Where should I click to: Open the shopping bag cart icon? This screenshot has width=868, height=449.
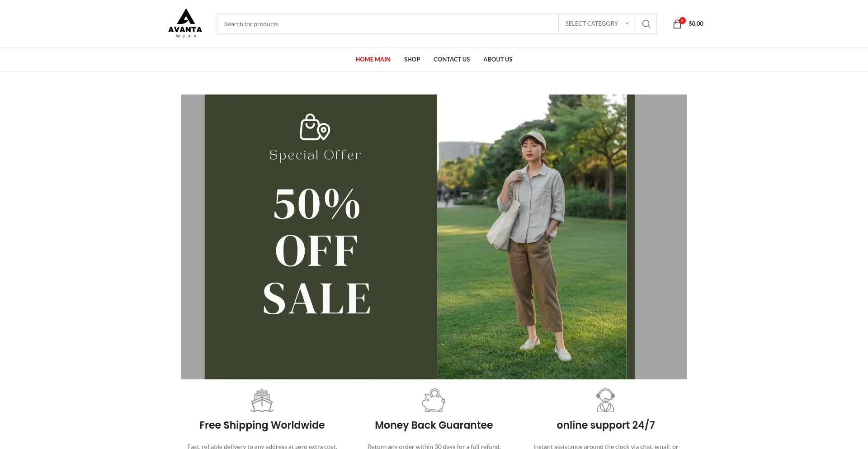point(677,24)
